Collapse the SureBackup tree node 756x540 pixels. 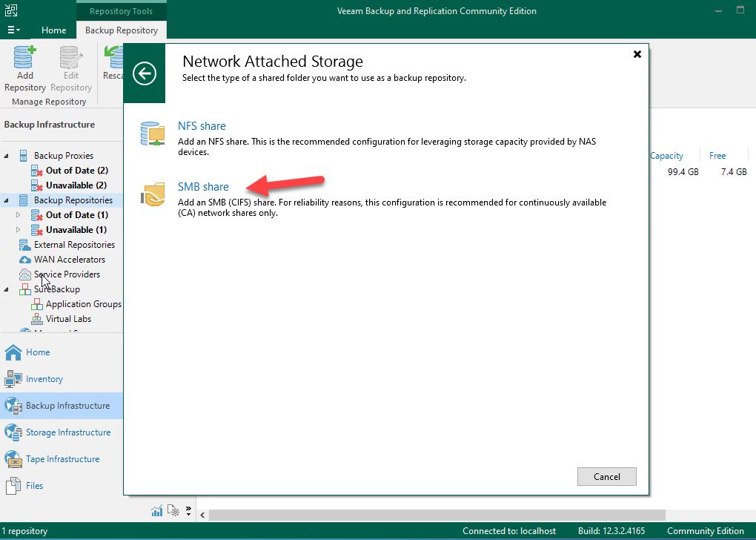(7, 289)
